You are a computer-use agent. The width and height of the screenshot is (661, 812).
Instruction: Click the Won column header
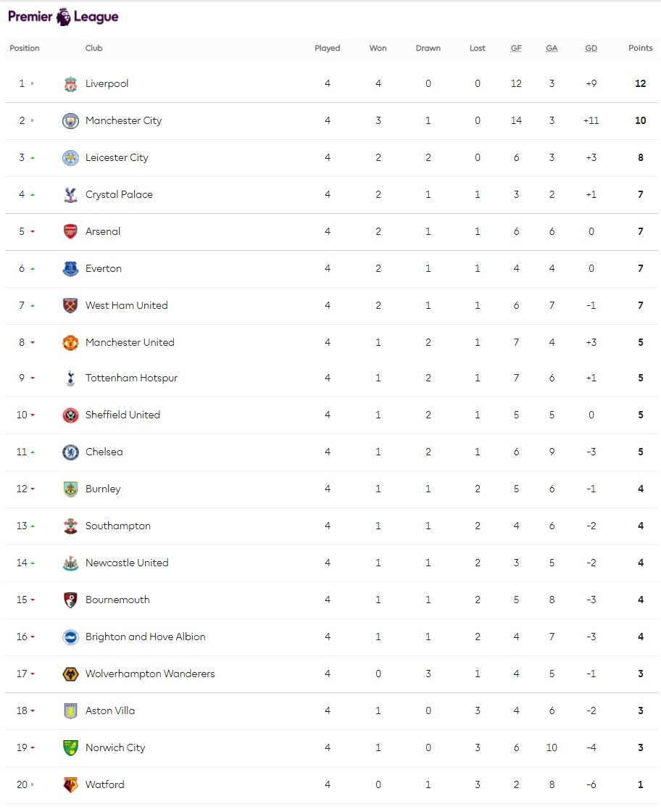[378, 49]
